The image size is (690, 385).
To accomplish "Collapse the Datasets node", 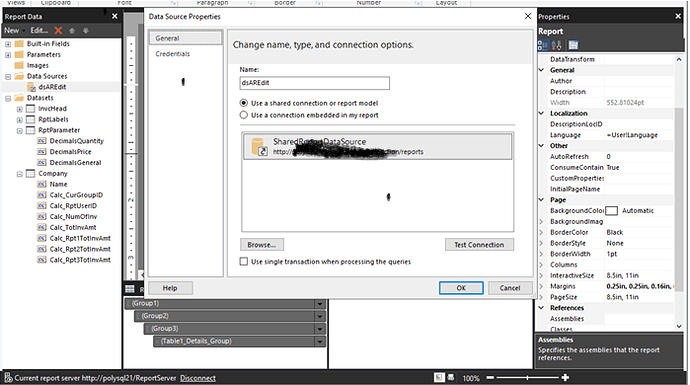I will tap(8, 98).
